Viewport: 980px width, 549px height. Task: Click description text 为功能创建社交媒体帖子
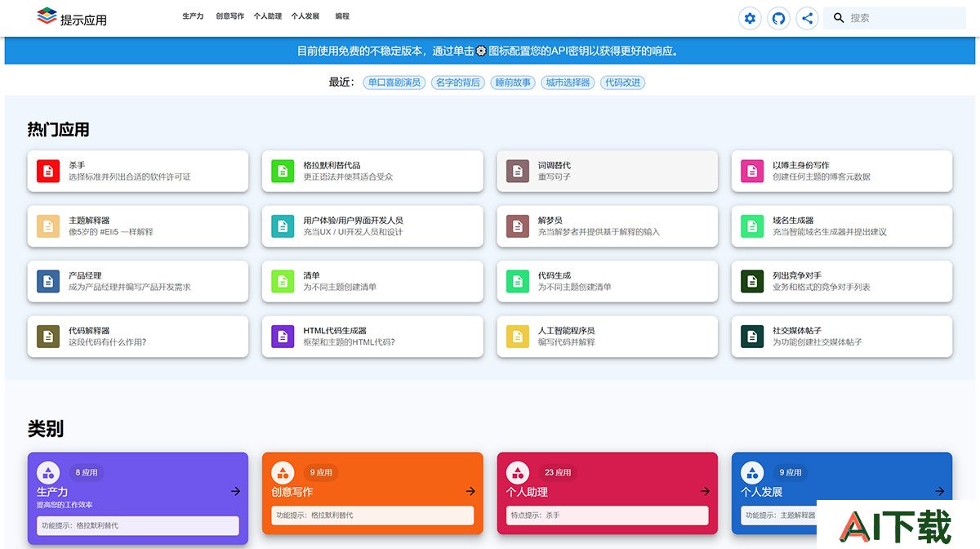tap(817, 342)
